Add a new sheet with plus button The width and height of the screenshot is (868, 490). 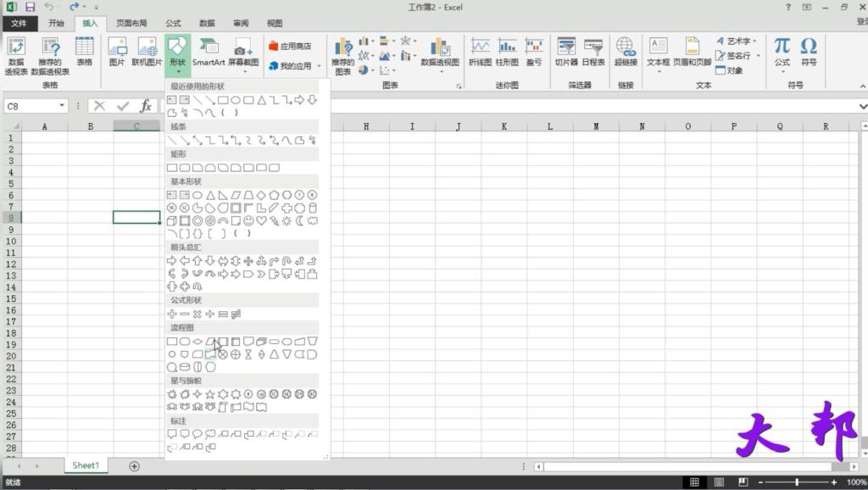click(x=134, y=466)
